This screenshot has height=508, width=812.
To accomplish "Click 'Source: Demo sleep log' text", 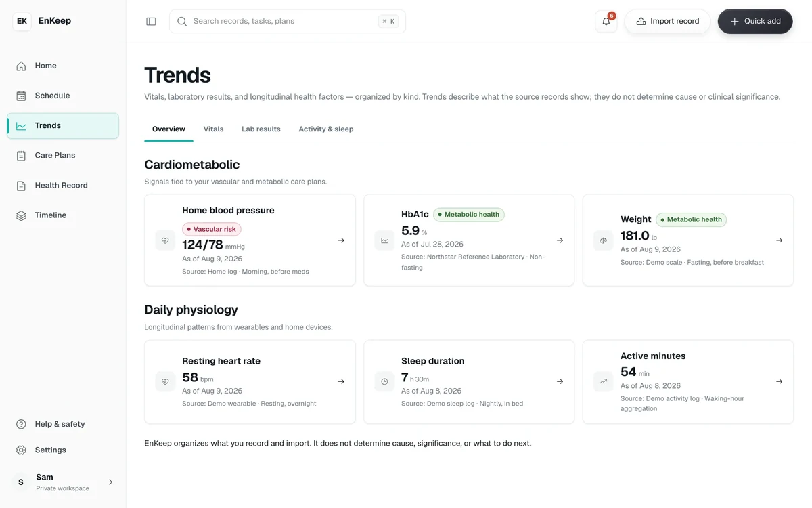I will point(438,404).
